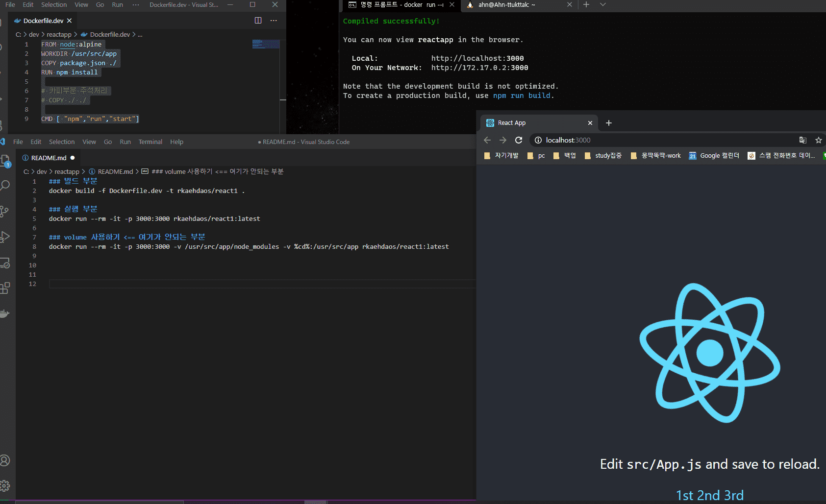The height and width of the screenshot is (504, 826).
Task: Click dev in README.md breadcrumb
Action: pos(42,171)
